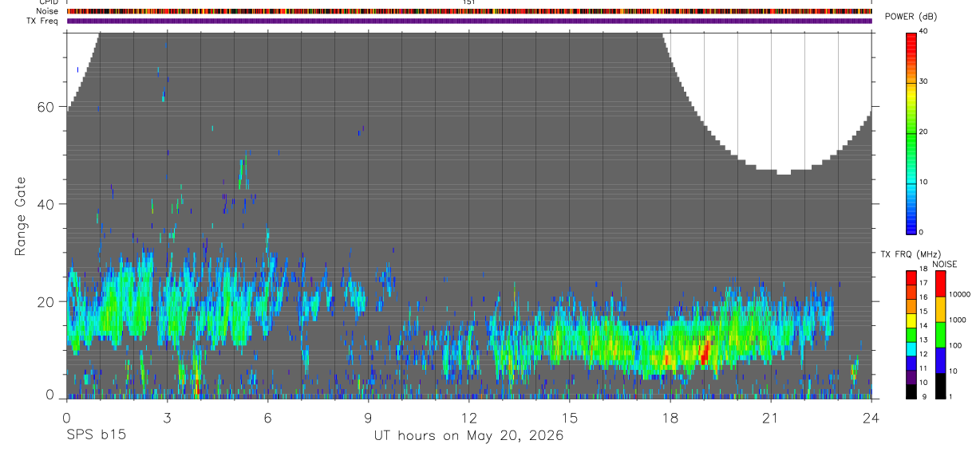Click the UT hours on May 20, 2026 title

468,435
